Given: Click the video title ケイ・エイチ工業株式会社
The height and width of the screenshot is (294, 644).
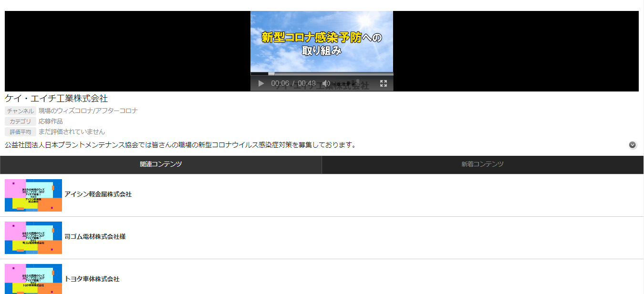Looking at the screenshot, I should (56, 99).
